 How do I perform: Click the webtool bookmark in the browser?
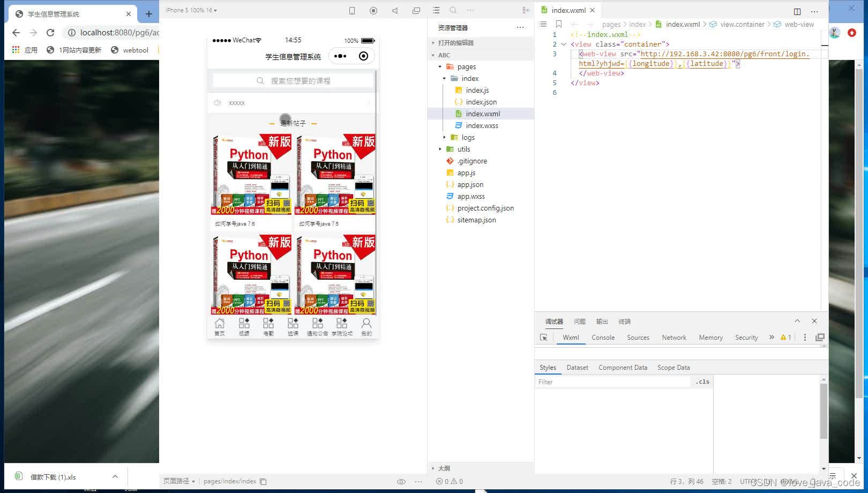click(x=130, y=50)
